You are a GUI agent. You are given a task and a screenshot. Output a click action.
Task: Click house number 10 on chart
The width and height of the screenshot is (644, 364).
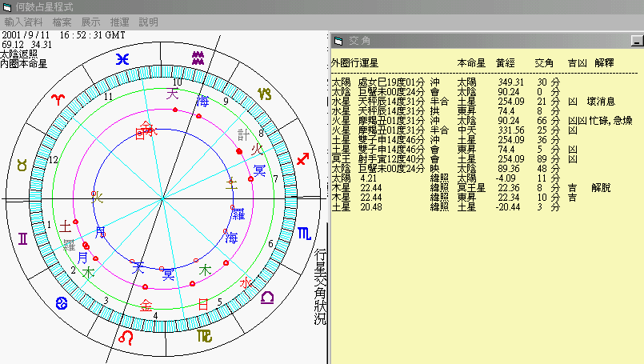(177, 82)
